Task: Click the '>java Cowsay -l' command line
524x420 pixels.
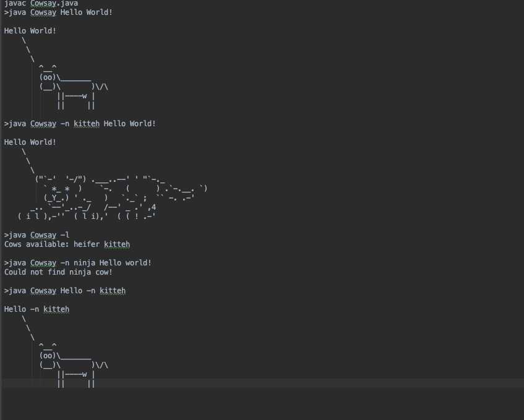Action: click(x=37, y=235)
